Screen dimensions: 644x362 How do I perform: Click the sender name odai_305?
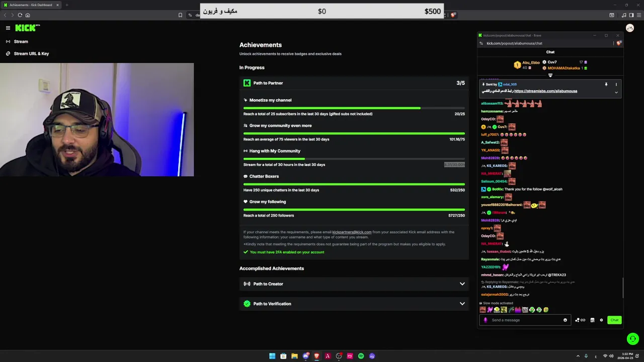(x=509, y=84)
